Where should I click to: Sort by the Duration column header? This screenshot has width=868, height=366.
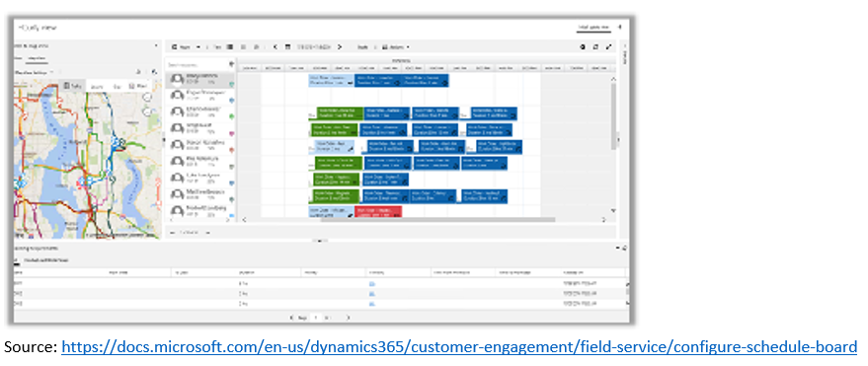click(x=246, y=272)
